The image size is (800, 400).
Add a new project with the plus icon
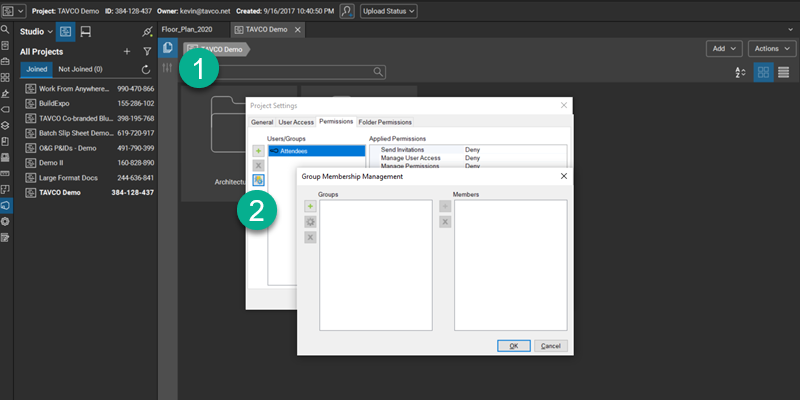[127, 52]
